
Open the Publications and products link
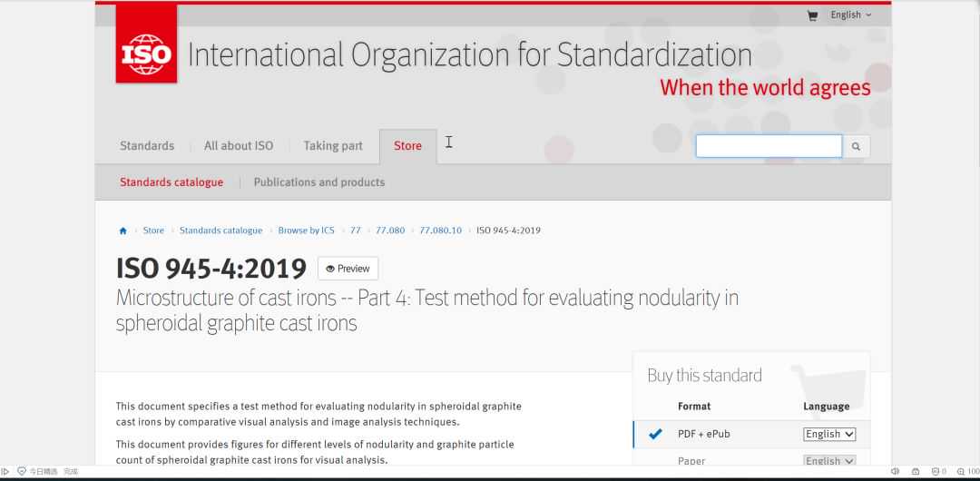pos(319,182)
